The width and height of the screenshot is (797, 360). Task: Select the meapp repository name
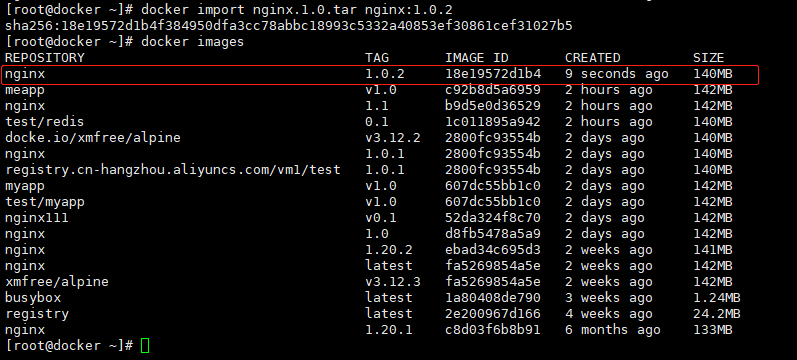[x=25, y=90]
